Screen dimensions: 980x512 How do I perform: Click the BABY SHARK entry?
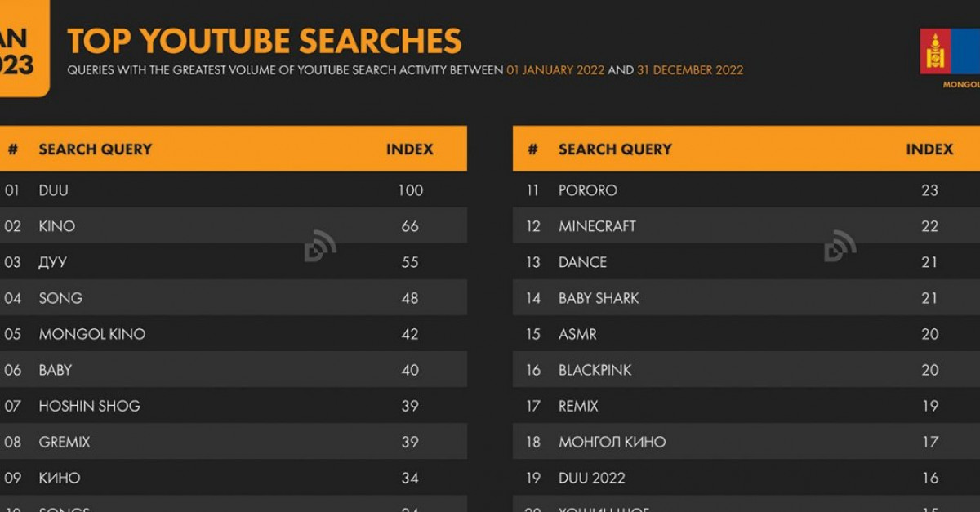click(x=599, y=298)
